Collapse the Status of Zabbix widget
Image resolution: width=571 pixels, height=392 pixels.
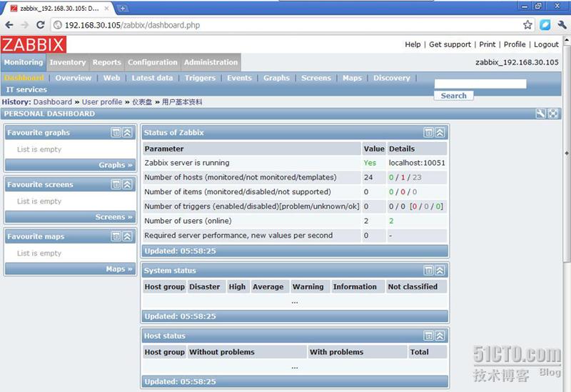click(440, 132)
